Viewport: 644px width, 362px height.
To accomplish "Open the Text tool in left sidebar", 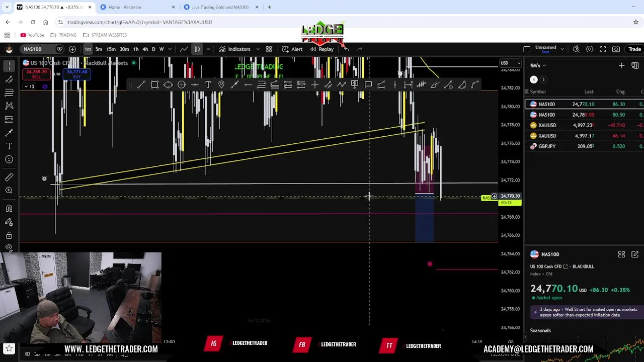I will click(9, 146).
